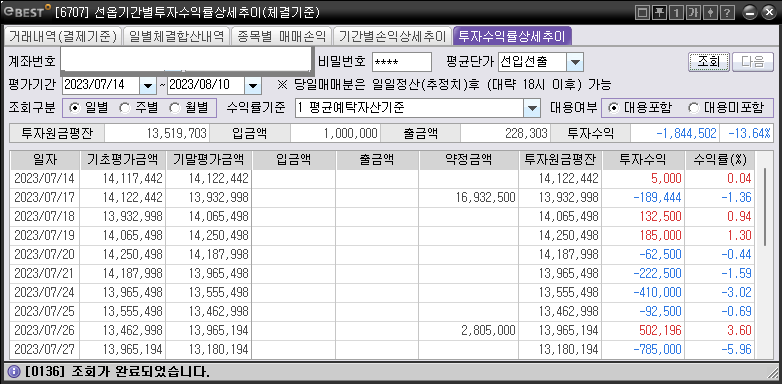Click the 투자수익 value -410,000
Screen dimensions: 782x384
coord(657,293)
